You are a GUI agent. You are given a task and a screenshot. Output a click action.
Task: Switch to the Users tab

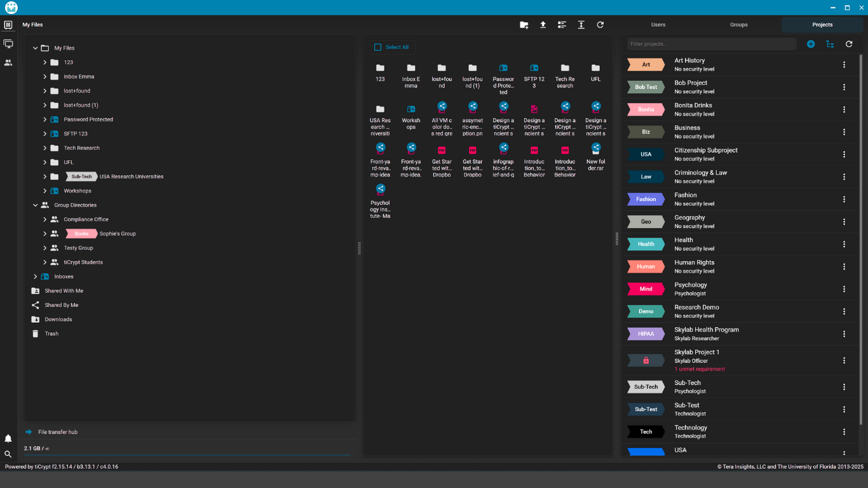tap(658, 25)
